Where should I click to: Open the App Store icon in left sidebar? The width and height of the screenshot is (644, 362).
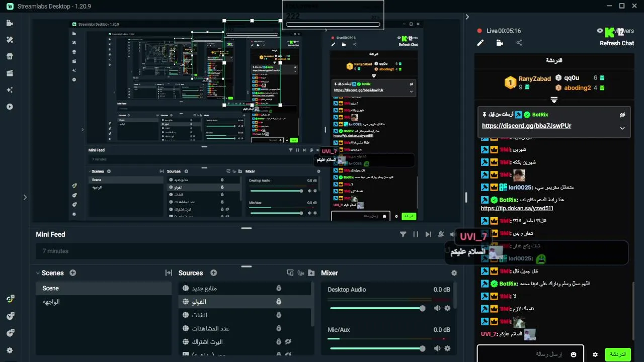[10, 56]
